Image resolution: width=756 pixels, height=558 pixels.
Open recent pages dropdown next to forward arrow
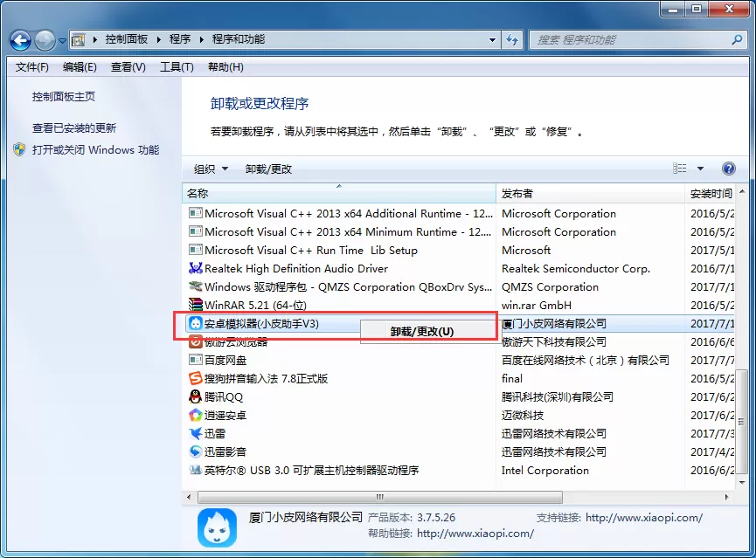point(63,41)
